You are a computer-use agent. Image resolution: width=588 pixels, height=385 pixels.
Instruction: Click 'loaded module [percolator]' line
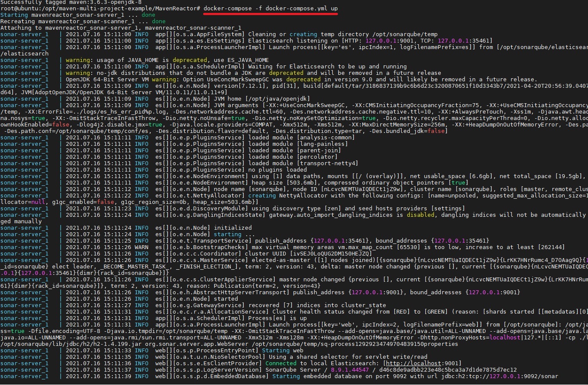click(x=293, y=157)
